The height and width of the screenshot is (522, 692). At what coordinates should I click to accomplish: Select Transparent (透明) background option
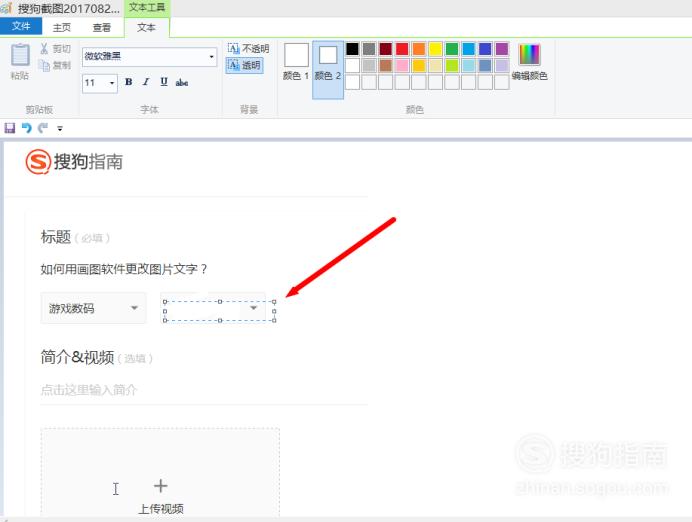tap(244, 65)
